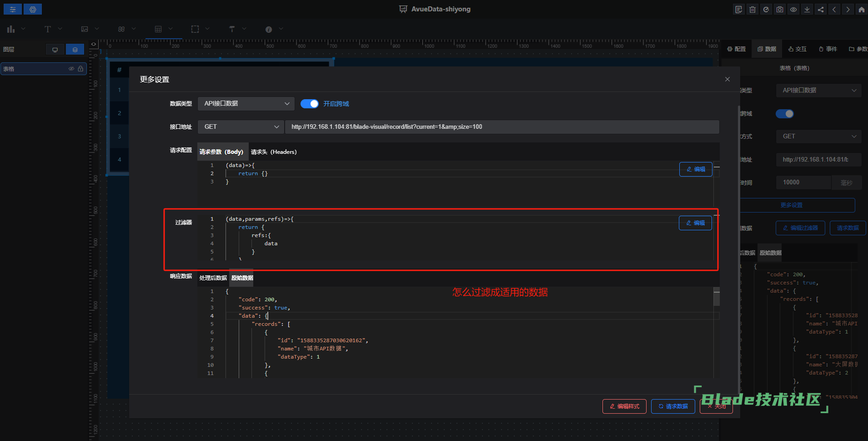Click the share icon in top toolbar
This screenshot has height=441, width=868.
point(821,9)
